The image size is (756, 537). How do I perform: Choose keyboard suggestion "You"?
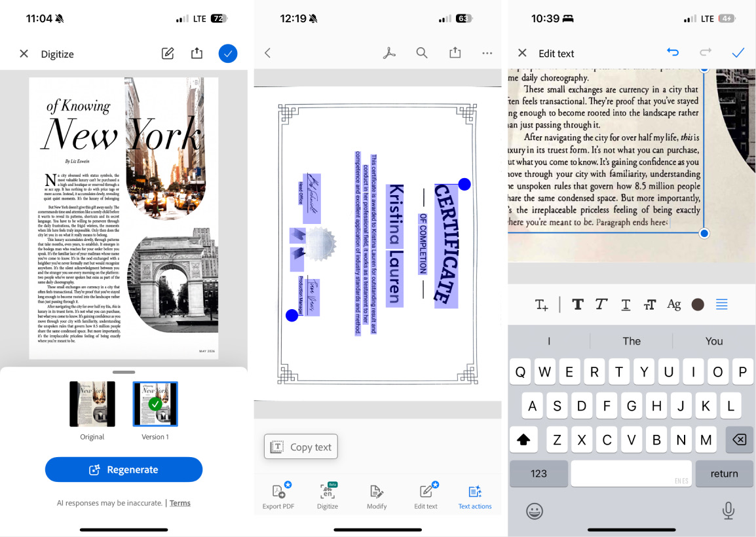(714, 341)
